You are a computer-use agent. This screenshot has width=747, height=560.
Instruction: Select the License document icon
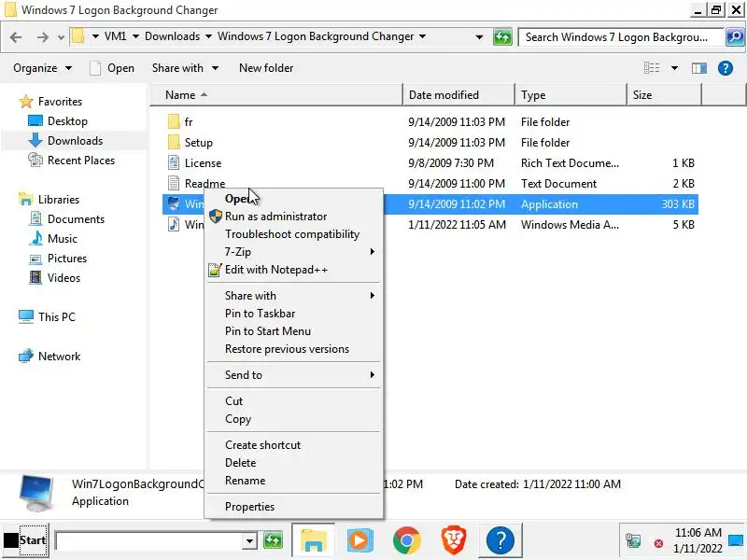coord(174,162)
